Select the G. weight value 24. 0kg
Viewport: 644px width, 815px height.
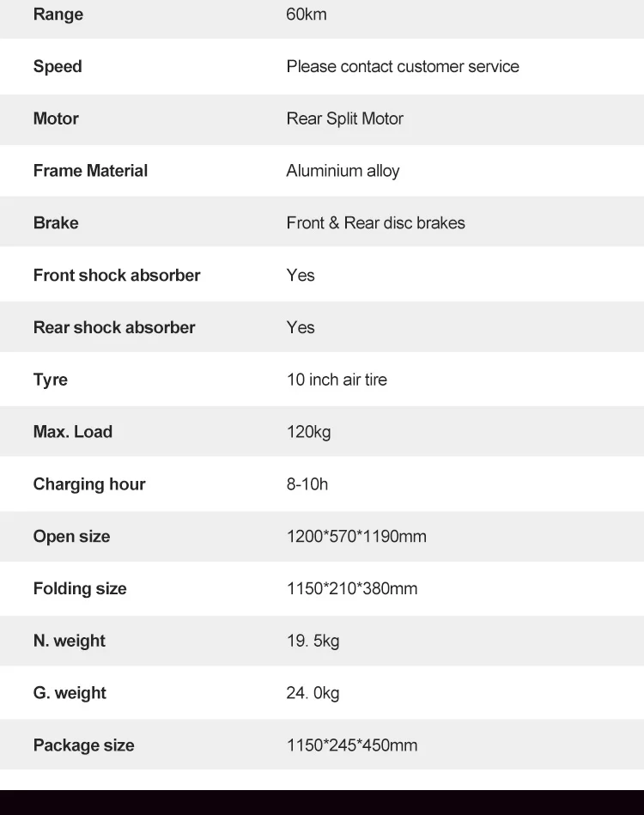pyautogui.click(x=313, y=693)
